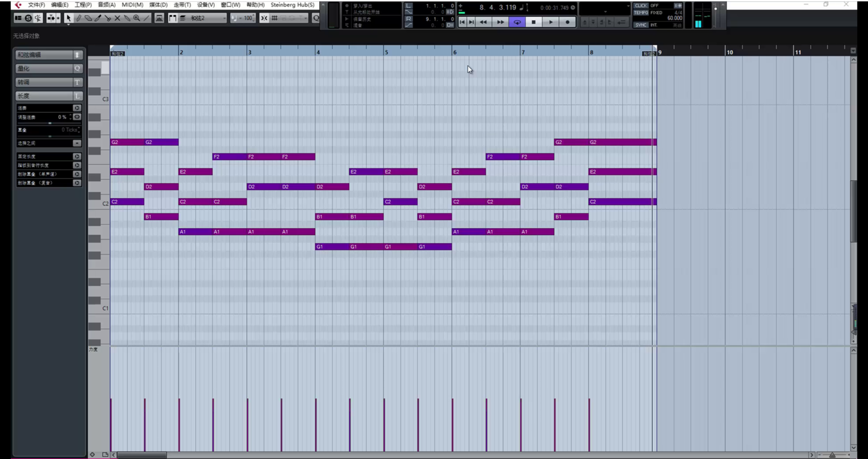Viewport: 868px width, 459px height.
Task: Apply the 删除重叠 (复音) arrow button
Action: pos(77,183)
